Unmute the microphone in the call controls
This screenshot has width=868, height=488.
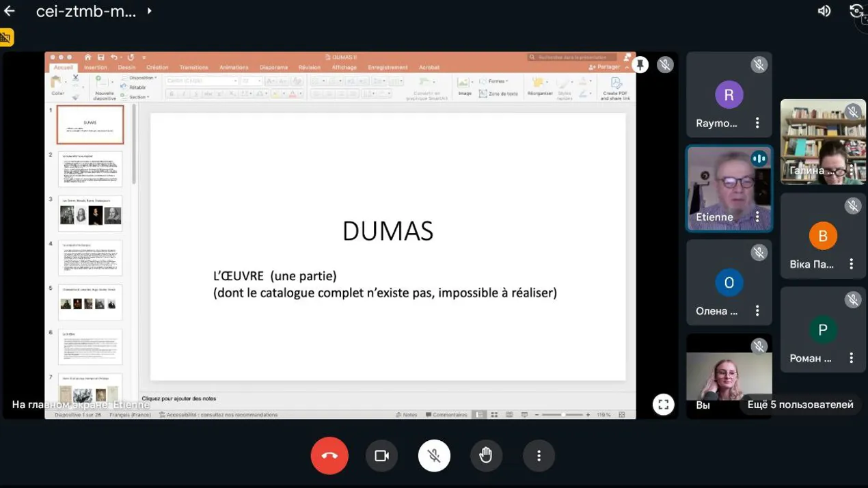pyautogui.click(x=434, y=455)
